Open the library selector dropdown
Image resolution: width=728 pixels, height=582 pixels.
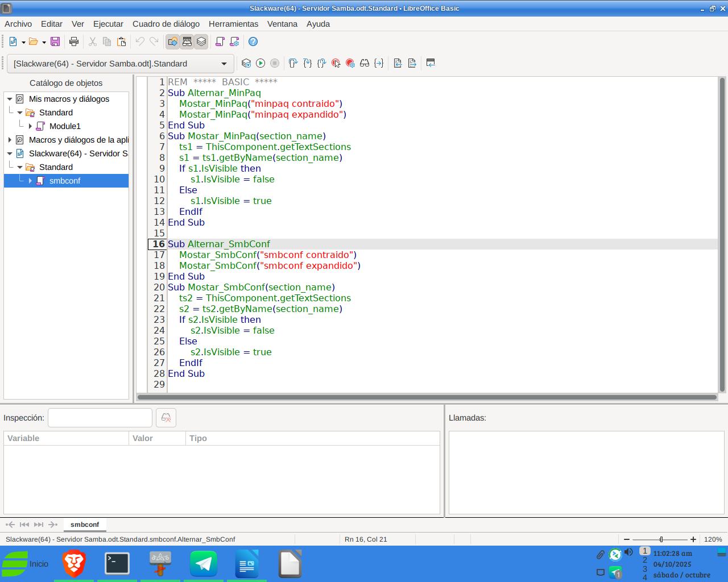tap(224, 64)
